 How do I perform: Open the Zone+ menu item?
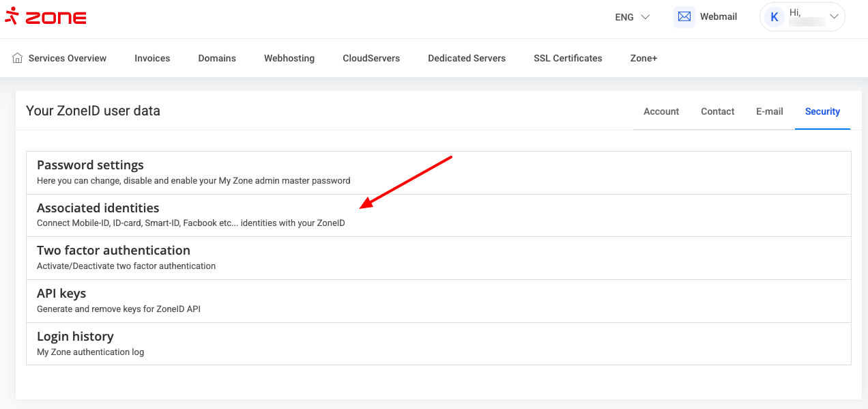[643, 58]
